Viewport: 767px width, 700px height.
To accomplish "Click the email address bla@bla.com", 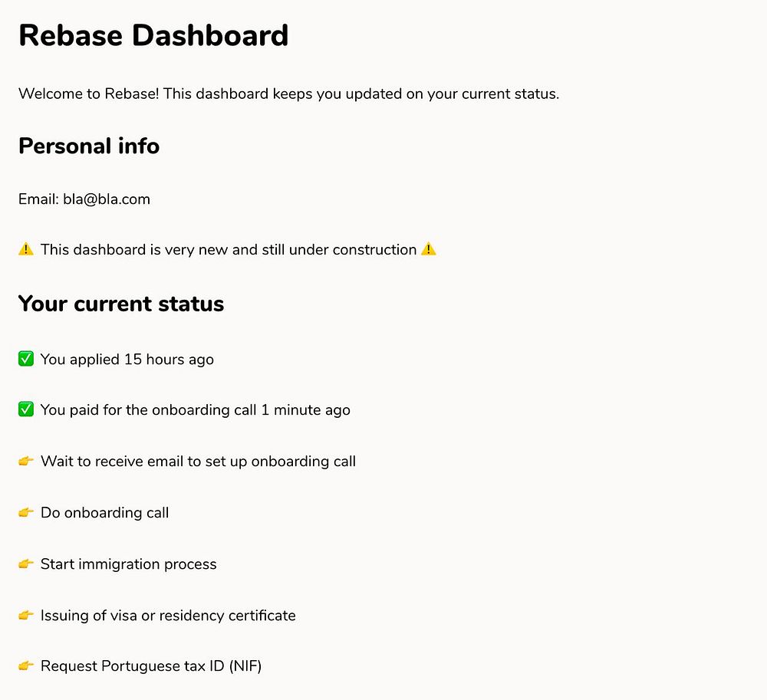I will coord(107,199).
